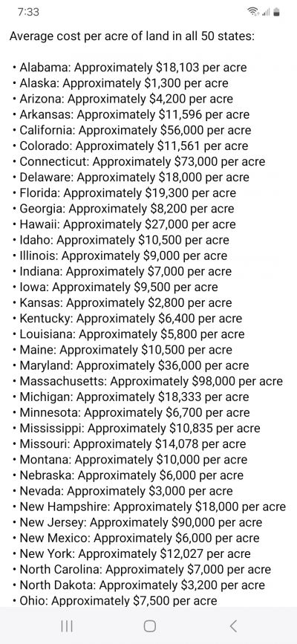Viewport: 297px width, 644px height.
Task: Select the Massachusetts $98,000 per acre line
Action: pos(147,382)
